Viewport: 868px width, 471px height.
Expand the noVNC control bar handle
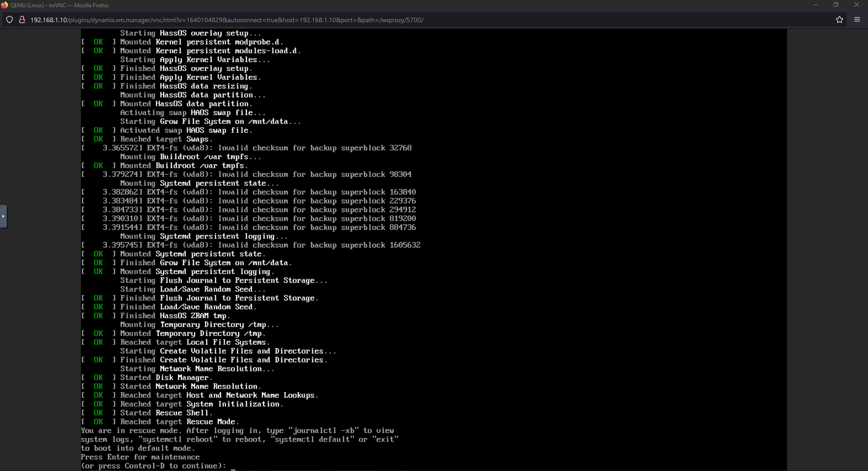click(3, 216)
